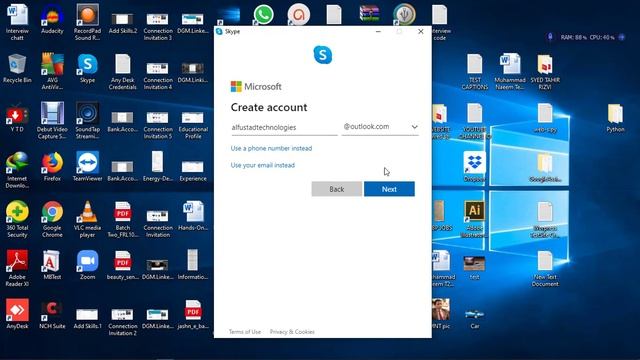Open the Privacy & Cookies link
Screen dimensions: 640x360
(292, 332)
